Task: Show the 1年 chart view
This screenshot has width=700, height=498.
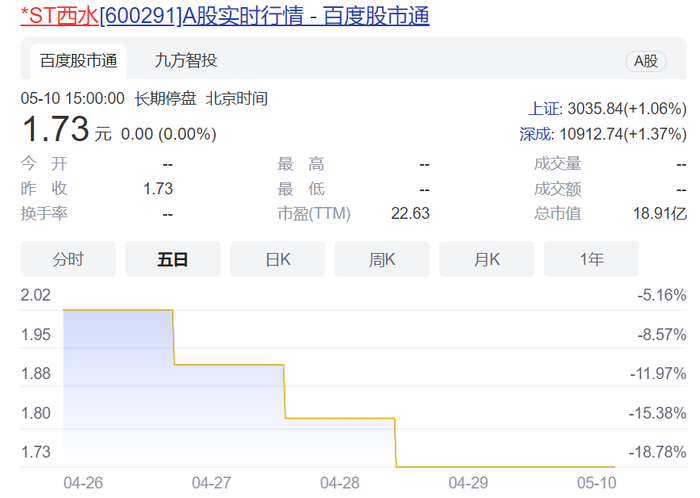Action: pos(591,259)
